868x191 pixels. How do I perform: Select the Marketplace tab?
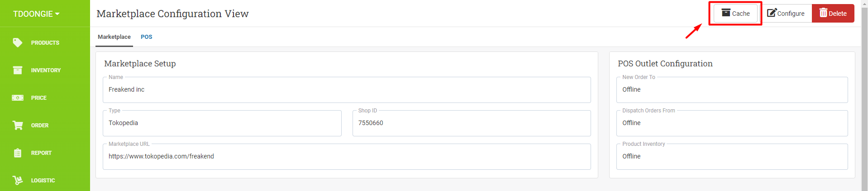click(114, 37)
